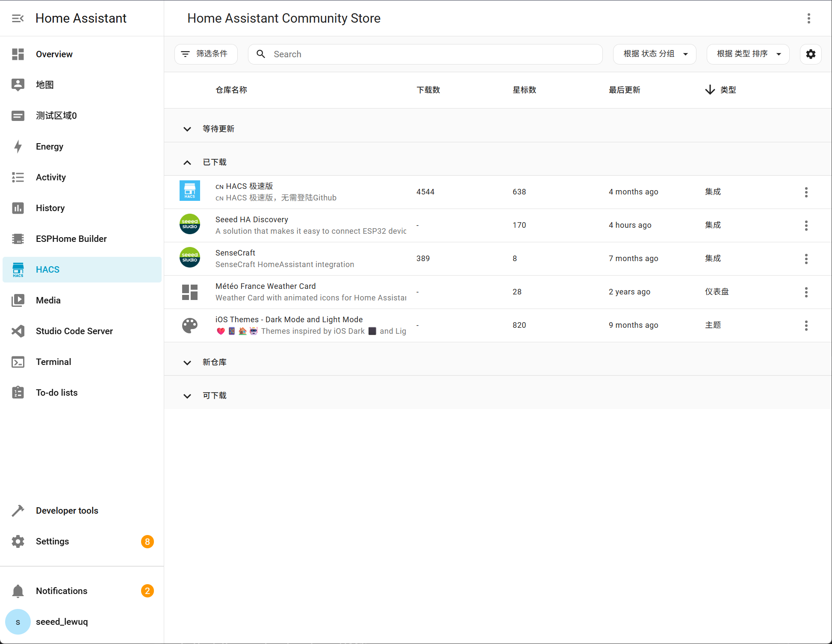Open the HACS settings gear icon
Viewport: 832px width, 644px height.
click(x=810, y=54)
